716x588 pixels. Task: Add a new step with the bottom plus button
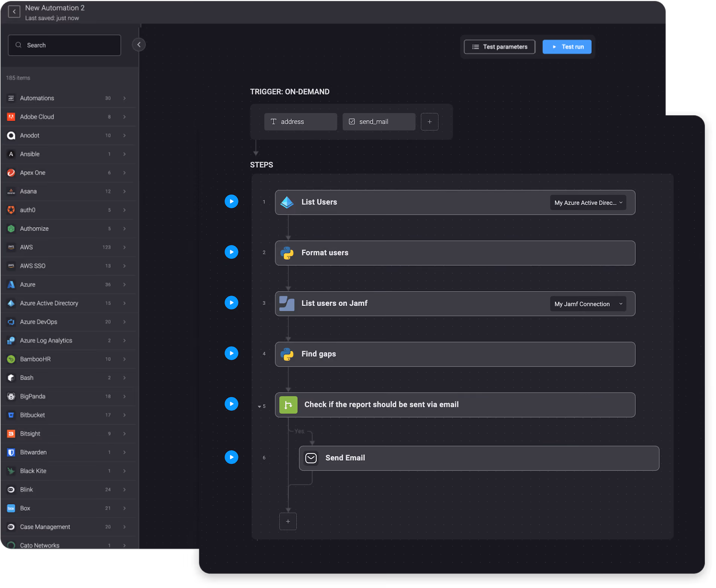pos(288,522)
